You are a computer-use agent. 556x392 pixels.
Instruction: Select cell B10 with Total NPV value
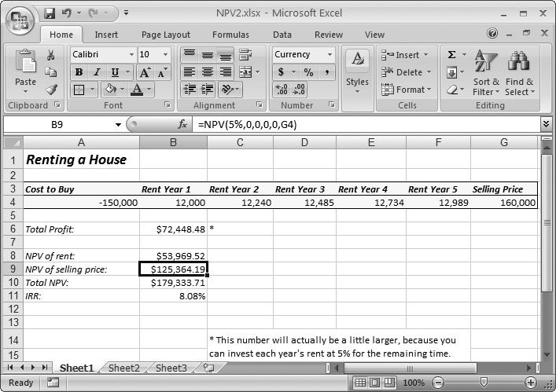tap(173, 283)
